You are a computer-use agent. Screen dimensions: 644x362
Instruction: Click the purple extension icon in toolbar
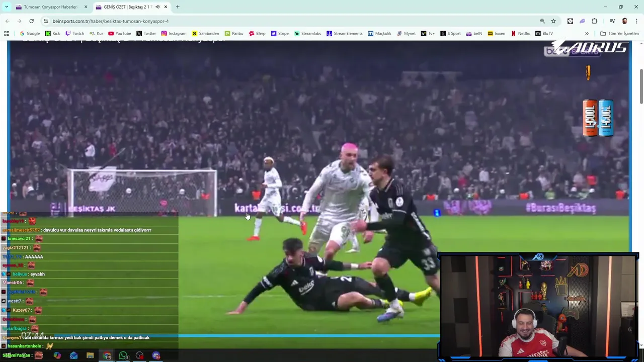point(582,21)
